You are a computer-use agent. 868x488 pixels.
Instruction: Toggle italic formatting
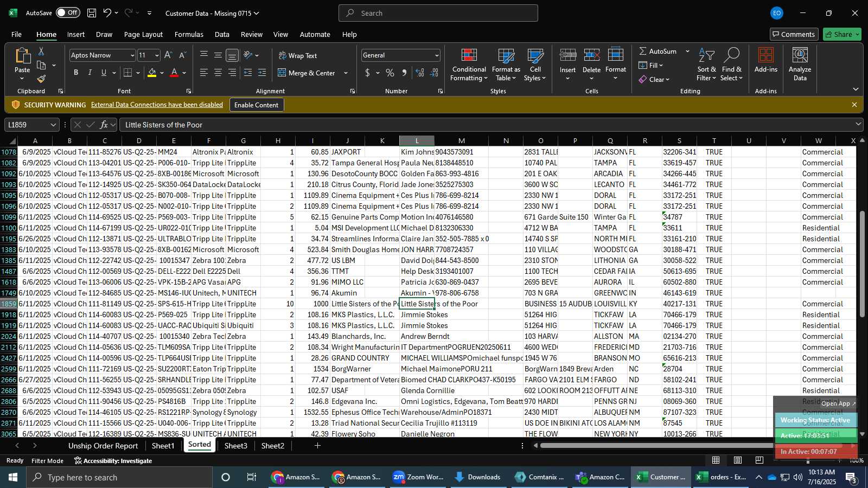pos(90,73)
